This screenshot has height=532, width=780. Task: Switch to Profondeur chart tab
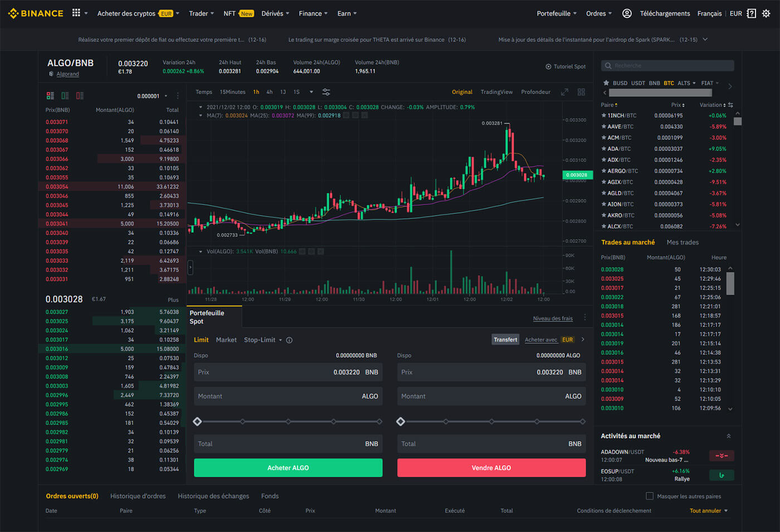coord(535,92)
